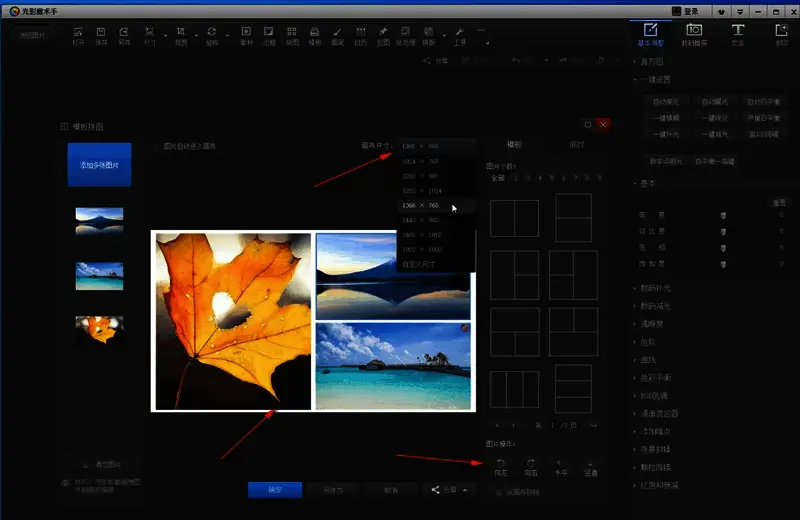Screen dimensions: 800x520
Task: Click the rotate right (向右) icon
Action: pyautogui.click(x=531, y=463)
